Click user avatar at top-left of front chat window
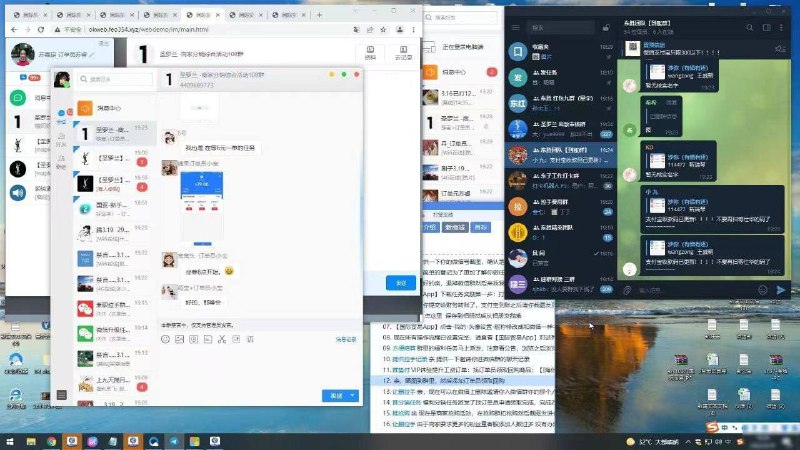 pos(62,80)
